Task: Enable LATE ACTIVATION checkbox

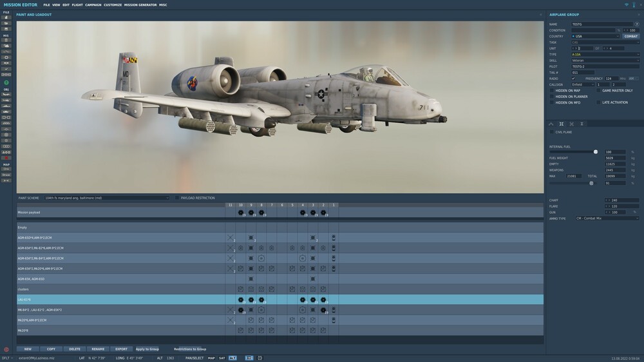Action: [x=598, y=102]
